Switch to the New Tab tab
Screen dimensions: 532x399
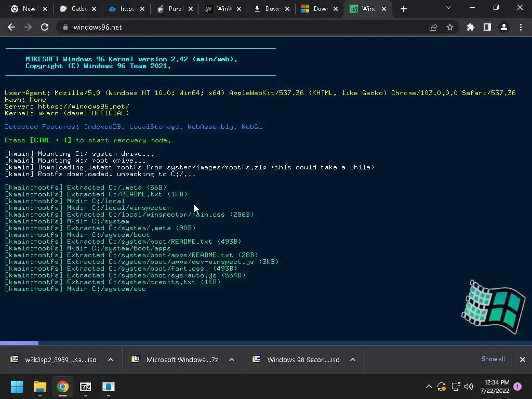click(x=29, y=9)
